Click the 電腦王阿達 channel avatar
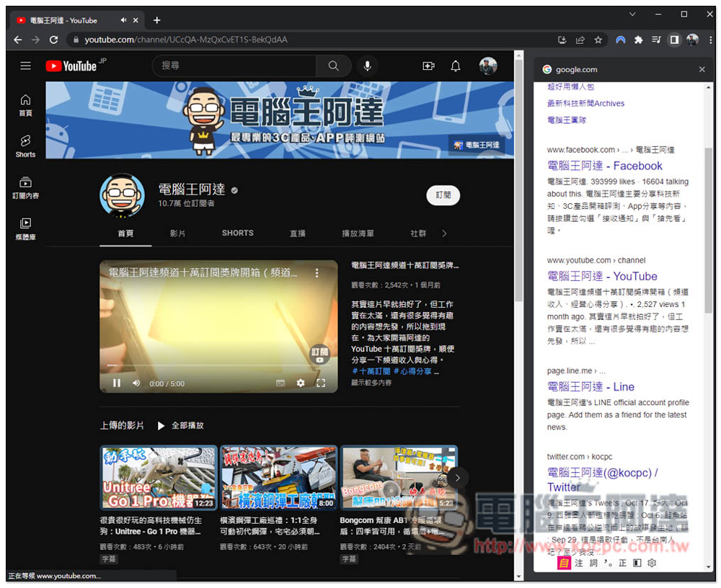This screenshot has width=721, height=588. point(122,195)
